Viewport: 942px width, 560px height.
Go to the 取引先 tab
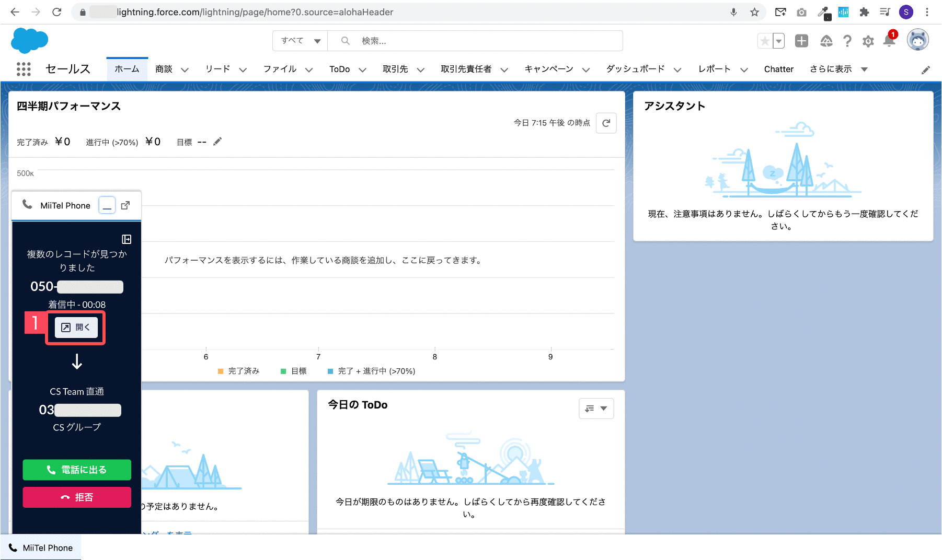click(395, 69)
